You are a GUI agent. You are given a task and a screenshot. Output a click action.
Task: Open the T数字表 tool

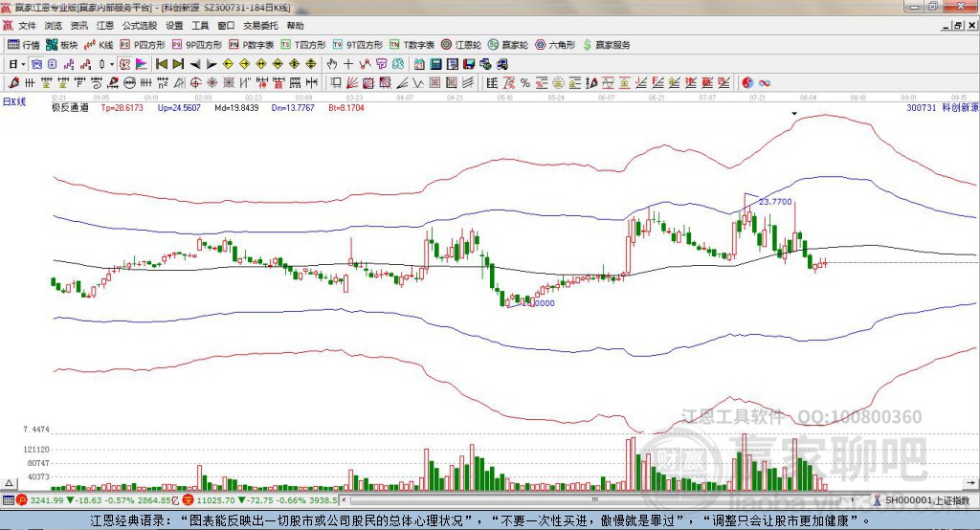(x=412, y=45)
